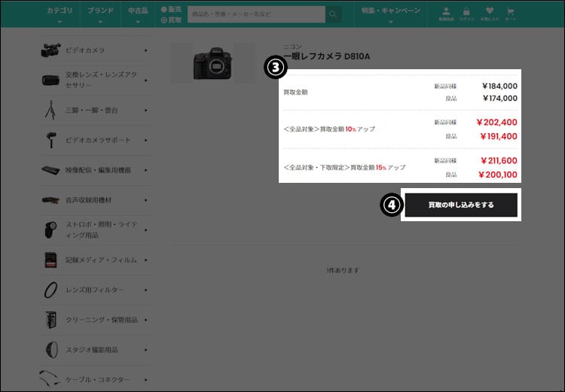
Task: Expand the 記録メディア・フィルム arrow
Action: pyautogui.click(x=146, y=260)
